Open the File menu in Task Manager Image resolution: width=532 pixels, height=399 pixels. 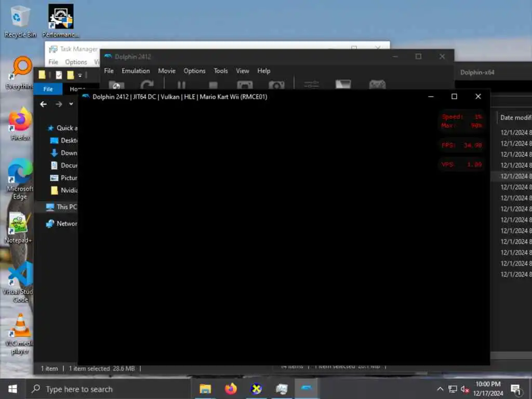point(53,62)
